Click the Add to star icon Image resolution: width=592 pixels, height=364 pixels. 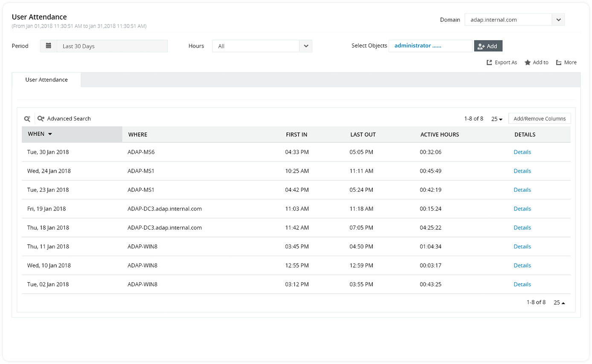point(528,63)
